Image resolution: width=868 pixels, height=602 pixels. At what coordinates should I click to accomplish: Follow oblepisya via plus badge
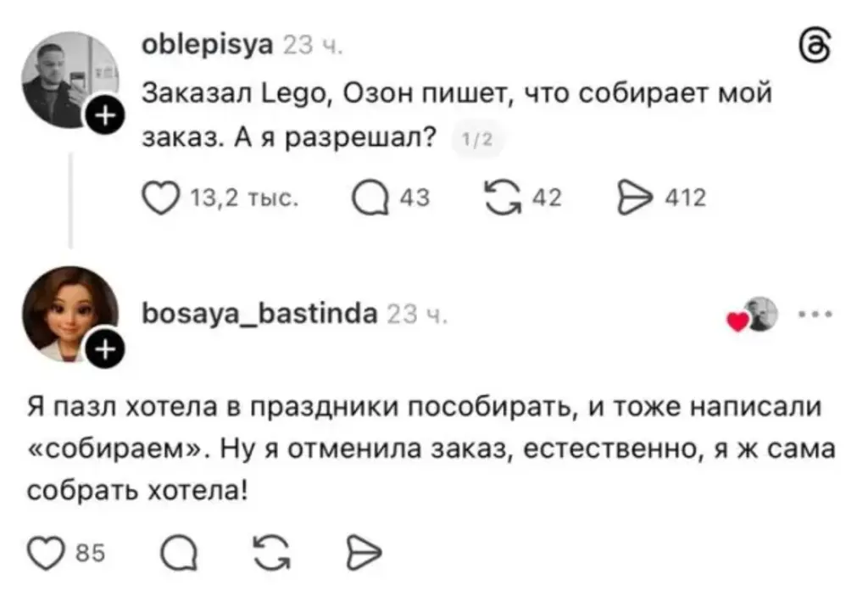(106, 116)
